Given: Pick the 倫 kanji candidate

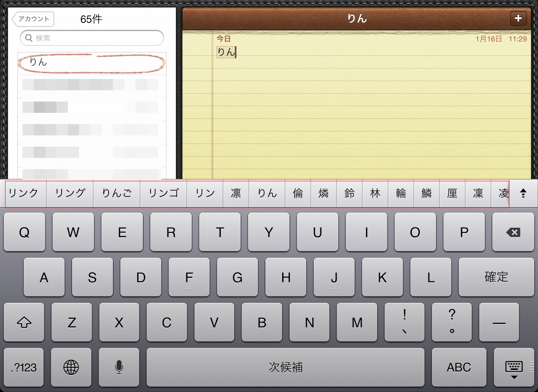Looking at the screenshot, I should tap(298, 193).
